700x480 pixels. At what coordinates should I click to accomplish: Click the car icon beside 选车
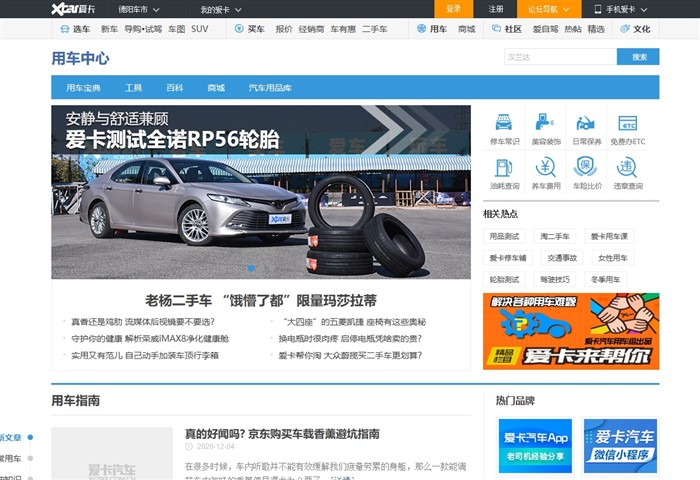(x=65, y=29)
